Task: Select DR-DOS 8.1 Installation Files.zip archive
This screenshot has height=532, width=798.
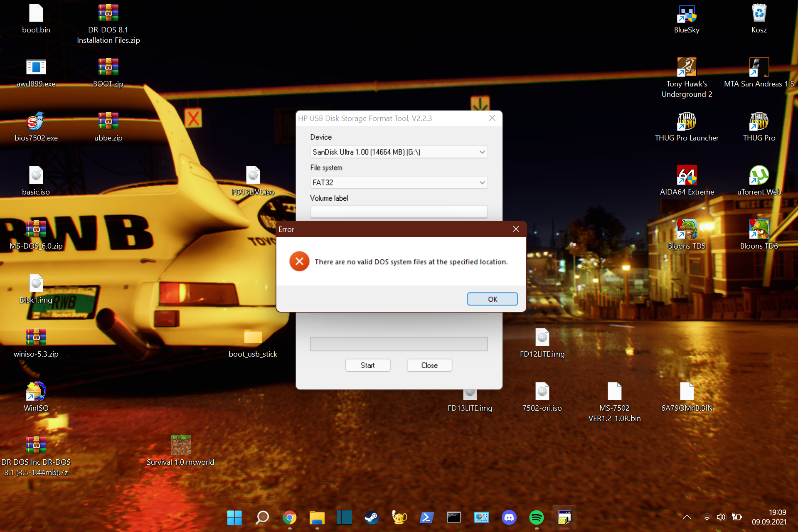Action: pos(108,13)
